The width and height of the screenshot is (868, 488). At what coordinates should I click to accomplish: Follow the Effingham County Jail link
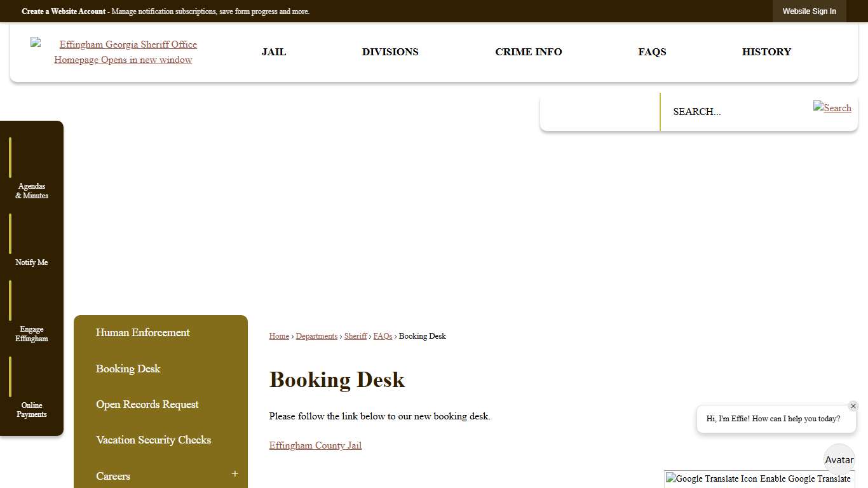pyautogui.click(x=315, y=445)
